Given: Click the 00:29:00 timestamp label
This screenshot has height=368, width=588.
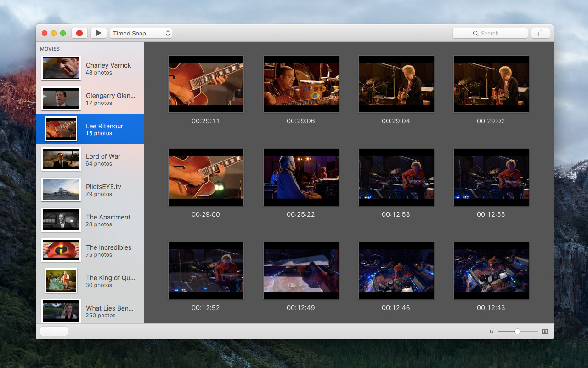Looking at the screenshot, I should click(206, 214).
